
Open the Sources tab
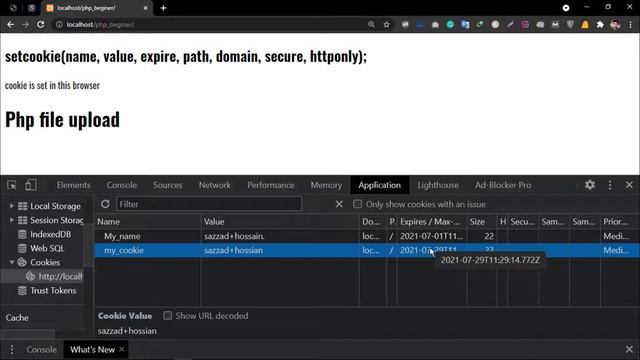click(x=167, y=185)
